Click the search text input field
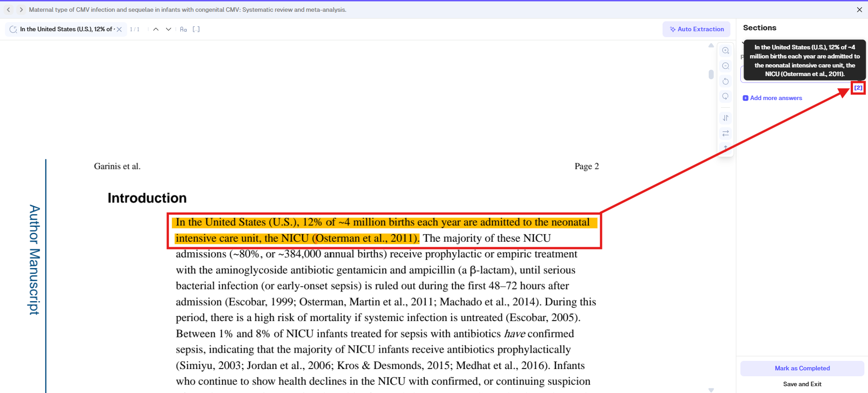Viewport: 868px width, 393px height. point(66,29)
